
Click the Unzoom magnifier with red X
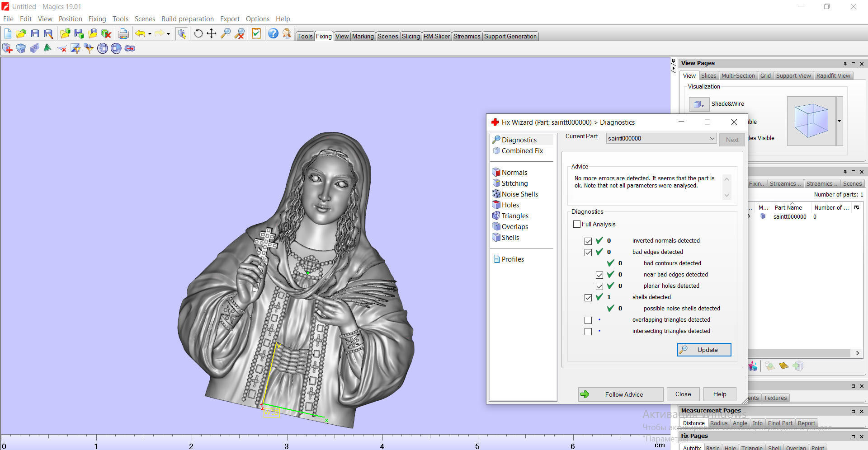click(240, 33)
